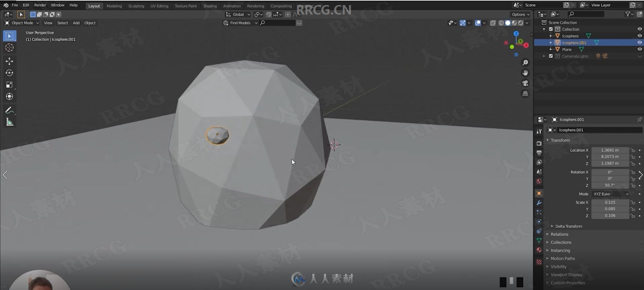Open the Texture properties checker tab
The width and height of the screenshot is (644, 290).
[x=539, y=262]
